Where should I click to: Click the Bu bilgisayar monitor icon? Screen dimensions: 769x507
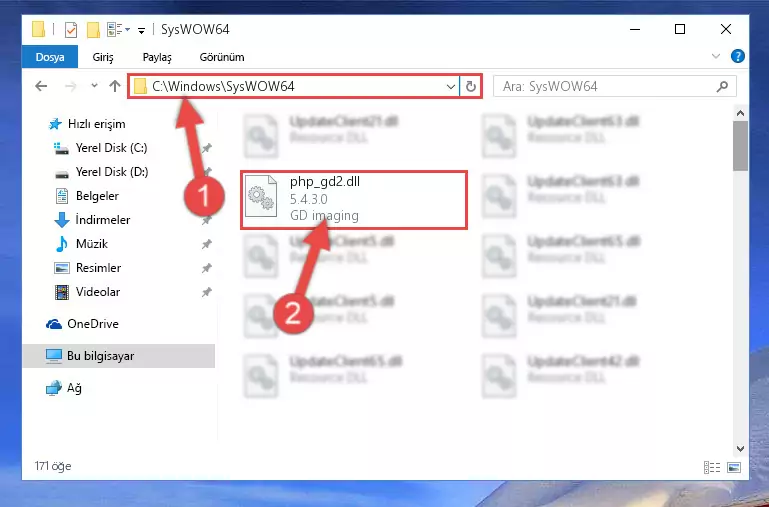tap(54, 356)
